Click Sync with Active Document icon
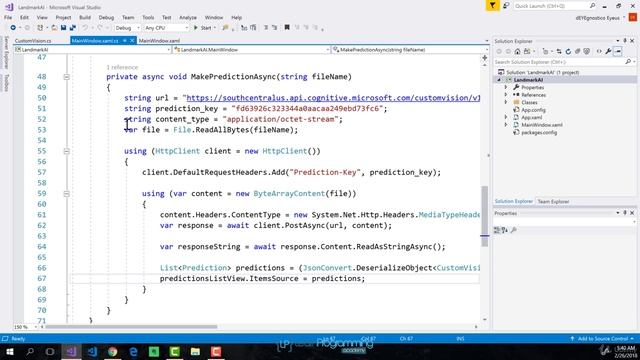The width and height of the screenshot is (640, 360). tap(559, 51)
